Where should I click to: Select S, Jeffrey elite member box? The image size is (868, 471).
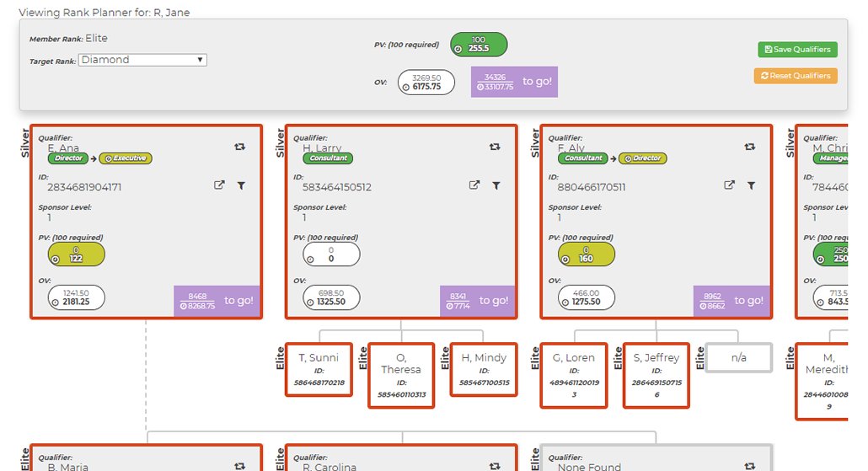(x=656, y=375)
